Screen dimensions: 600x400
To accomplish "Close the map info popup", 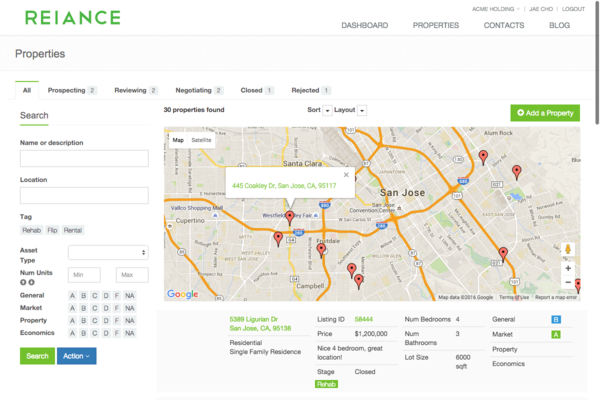I will click(x=346, y=174).
